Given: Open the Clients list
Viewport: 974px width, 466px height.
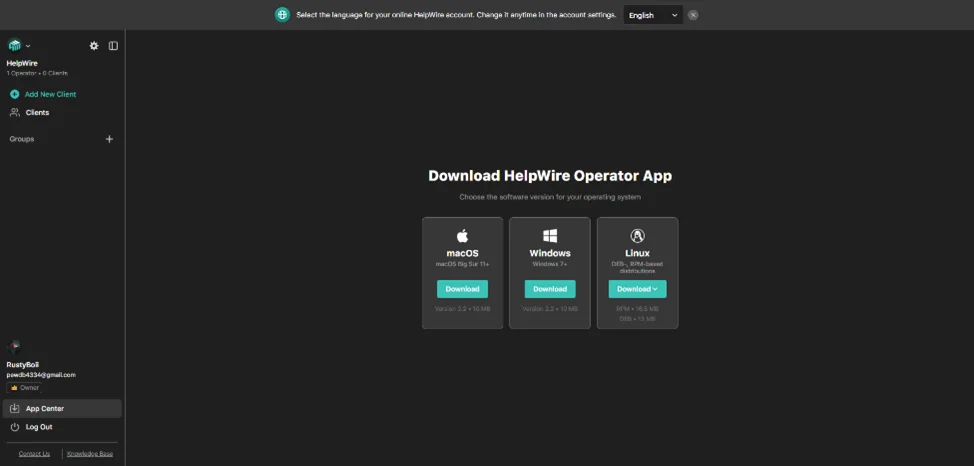Looking at the screenshot, I should click(x=37, y=112).
